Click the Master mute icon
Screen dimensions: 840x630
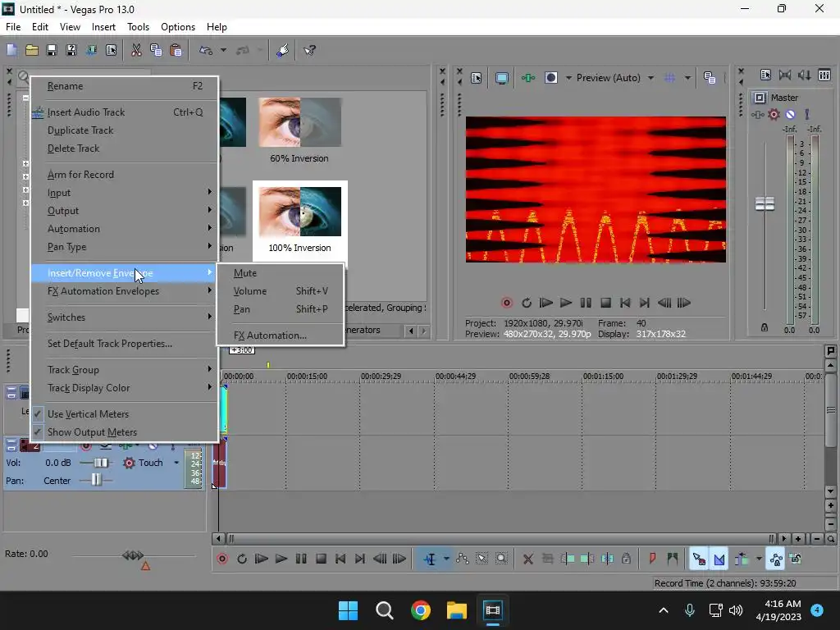790,114
